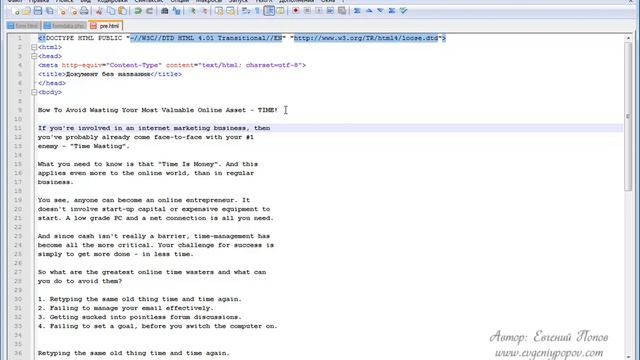Click the line 'You see, anyone can become'
This screenshot has width=640, height=360.
pyautogui.click(x=144, y=200)
